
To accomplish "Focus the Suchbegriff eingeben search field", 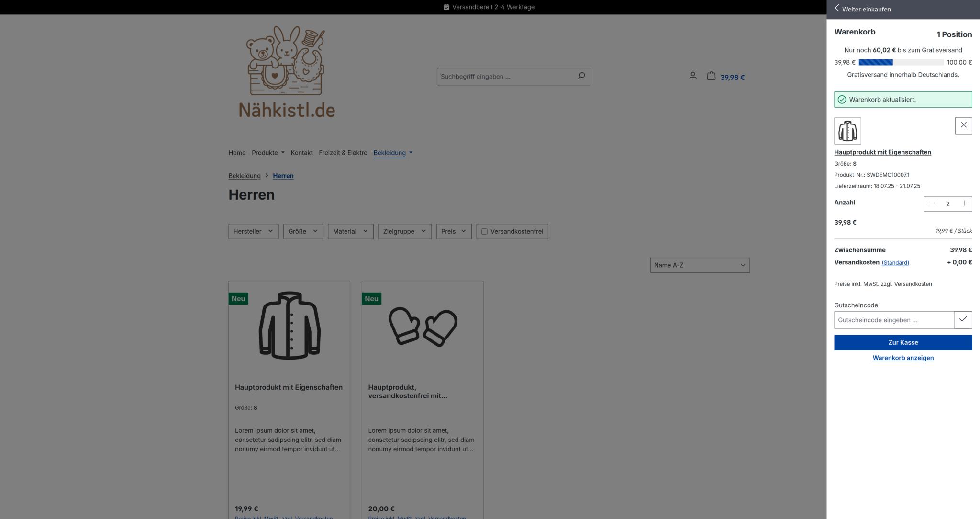I will coord(505,77).
